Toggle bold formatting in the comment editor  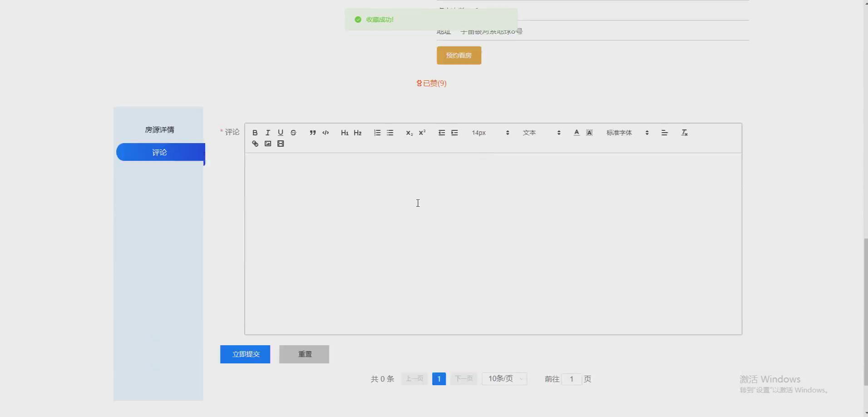pyautogui.click(x=255, y=132)
